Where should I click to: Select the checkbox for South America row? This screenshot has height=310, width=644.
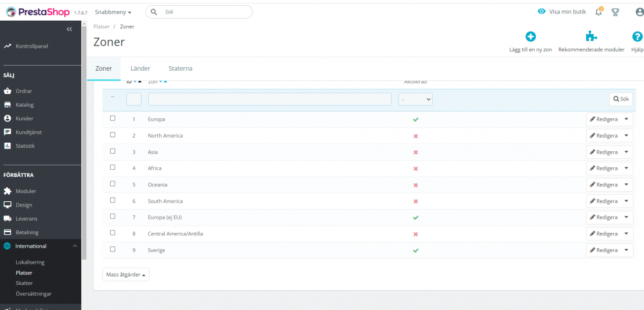coord(113,200)
